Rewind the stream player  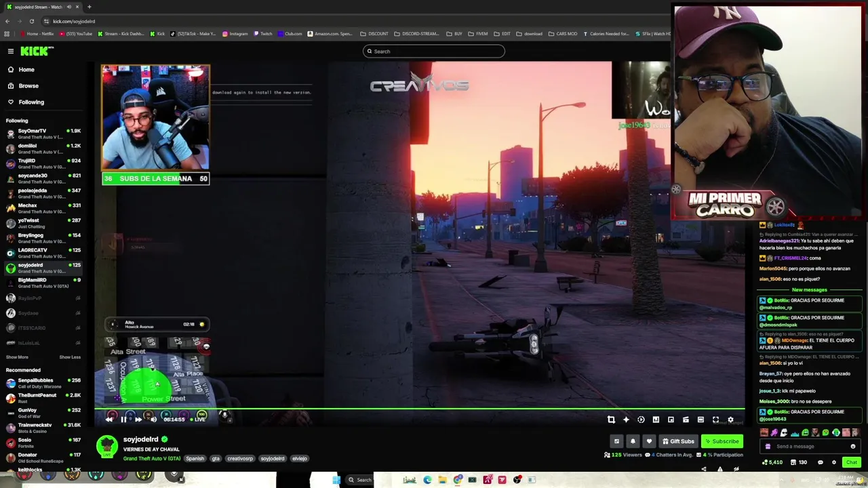pyautogui.click(x=109, y=420)
